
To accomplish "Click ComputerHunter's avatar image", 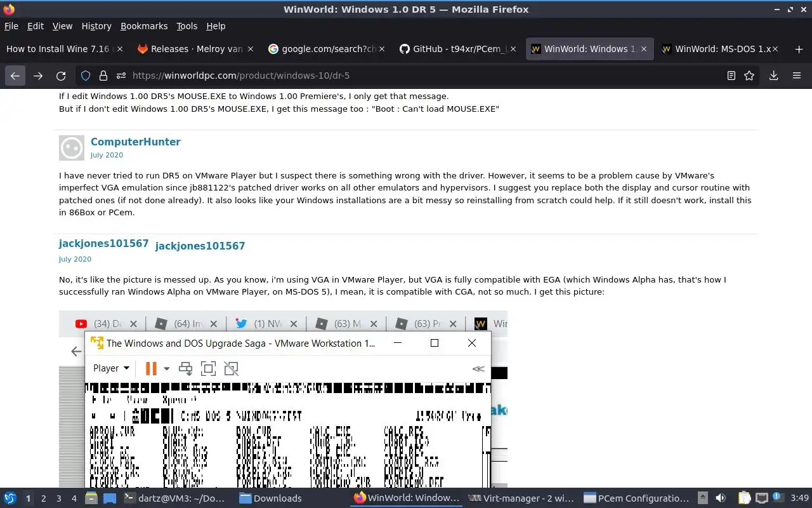I will [72, 148].
